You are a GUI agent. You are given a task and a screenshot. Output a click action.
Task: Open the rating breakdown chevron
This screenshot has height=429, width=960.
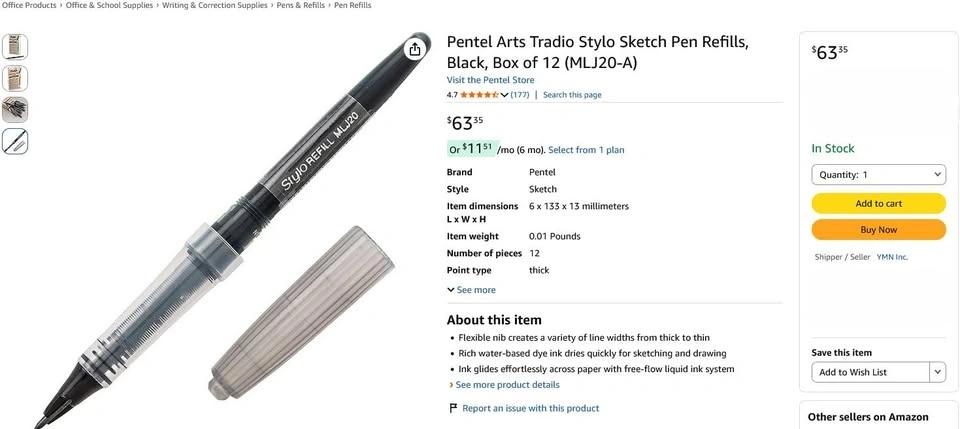tap(504, 95)
